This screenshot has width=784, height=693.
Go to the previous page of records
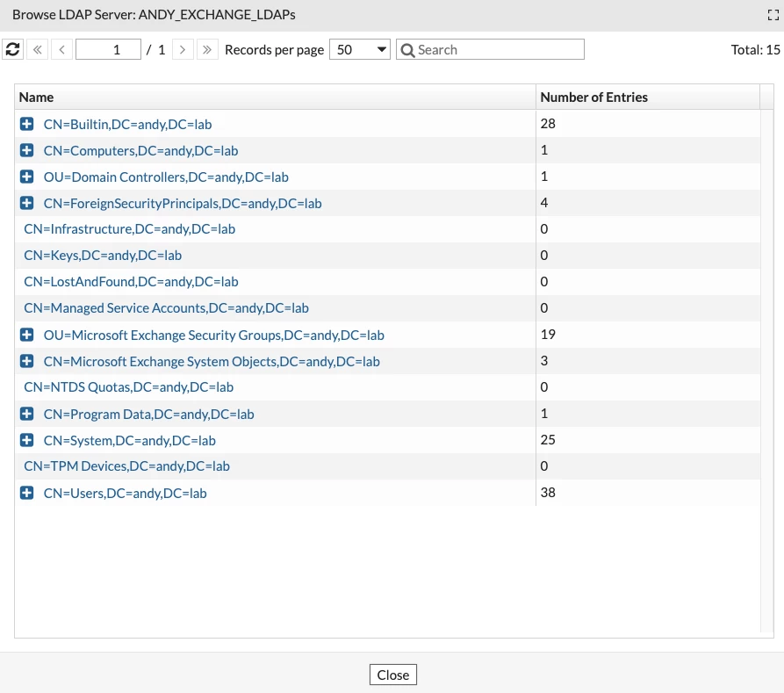click(x=62, y=49)
